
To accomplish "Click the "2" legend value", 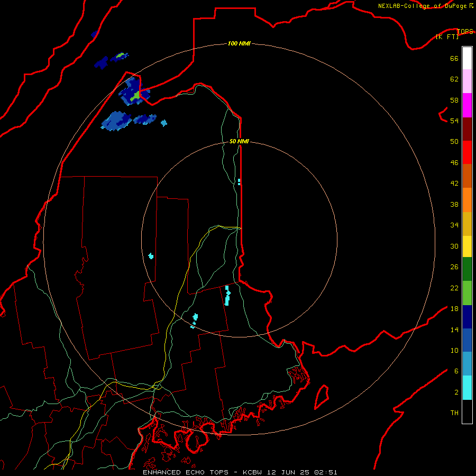I will pos(456,392).
